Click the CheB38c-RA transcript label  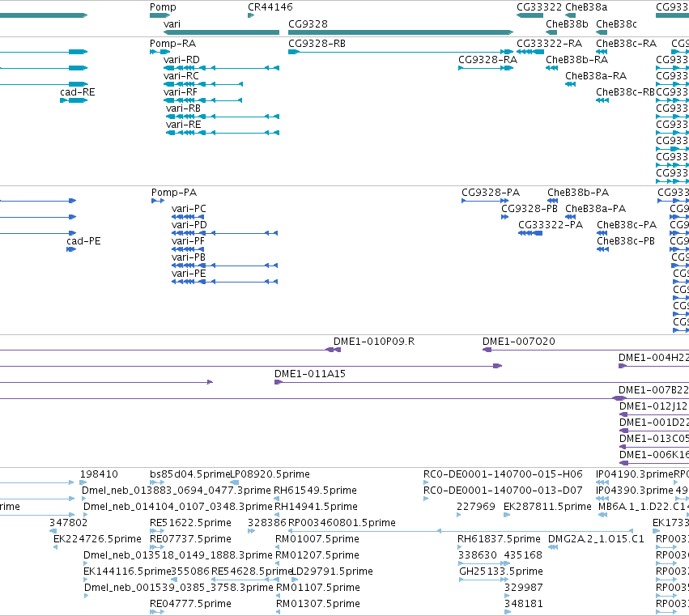click(626, 44)
